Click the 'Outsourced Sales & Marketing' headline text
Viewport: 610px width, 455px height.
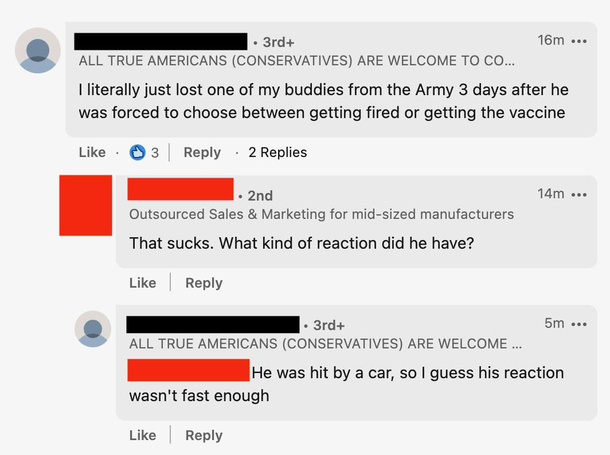(321, 214)
